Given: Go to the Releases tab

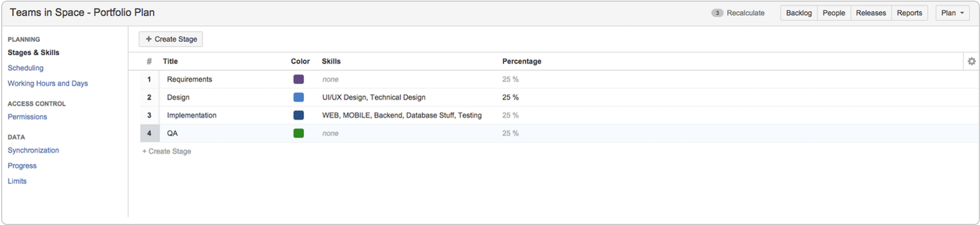Looking at the screenshot, I should point(871,13).
